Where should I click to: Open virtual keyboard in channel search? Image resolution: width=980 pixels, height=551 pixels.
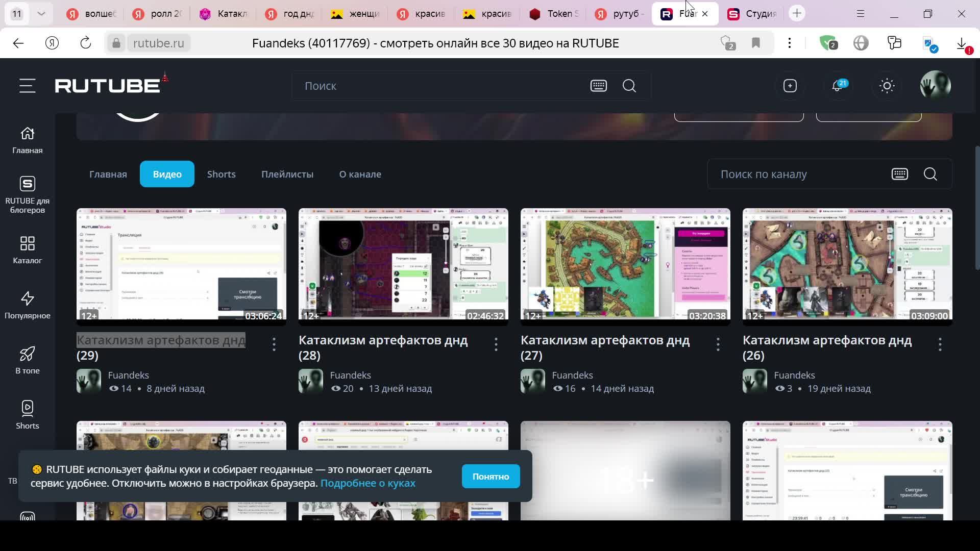pos(899,174)
